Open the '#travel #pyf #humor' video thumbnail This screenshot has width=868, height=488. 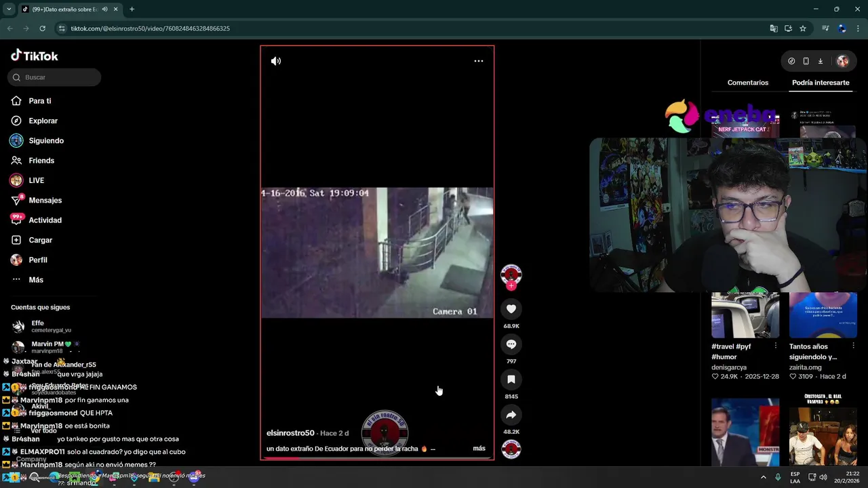pos(745,315)
